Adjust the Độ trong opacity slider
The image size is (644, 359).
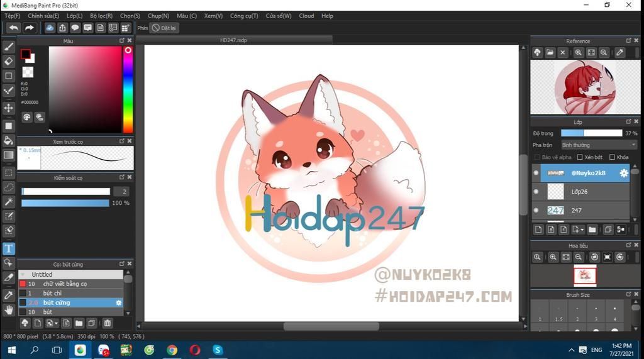(x=591, y=133)
